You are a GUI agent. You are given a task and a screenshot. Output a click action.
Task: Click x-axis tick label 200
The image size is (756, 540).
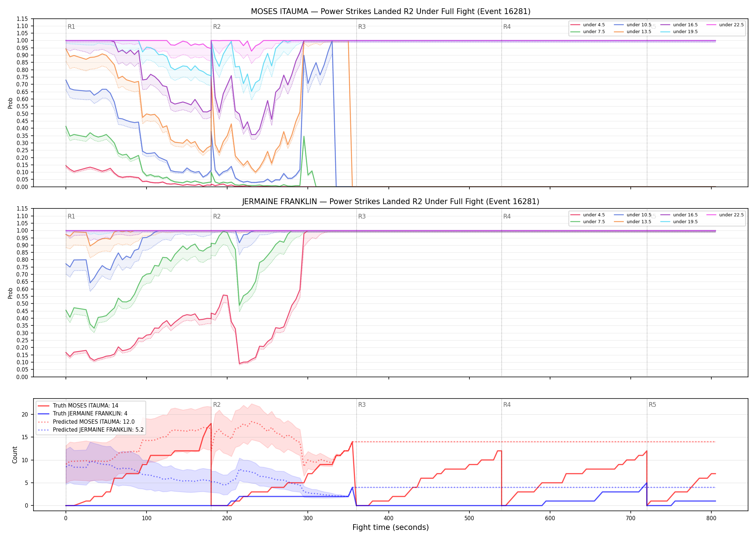point(227,518)
